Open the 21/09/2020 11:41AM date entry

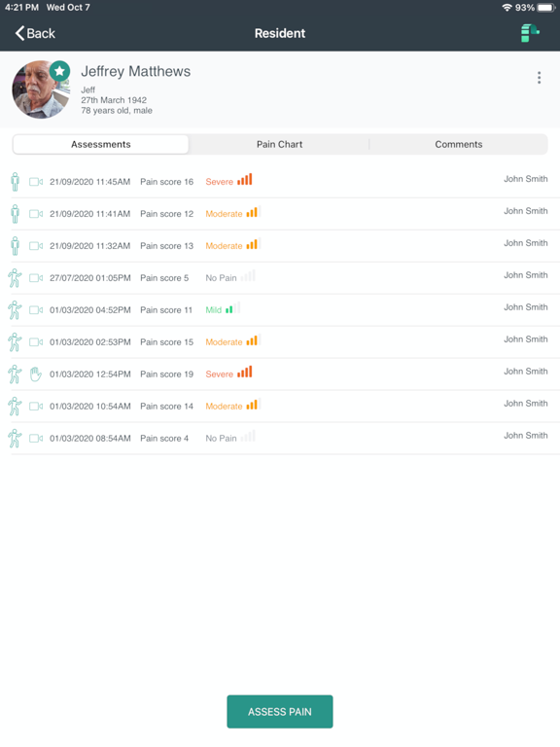[90, 213]
